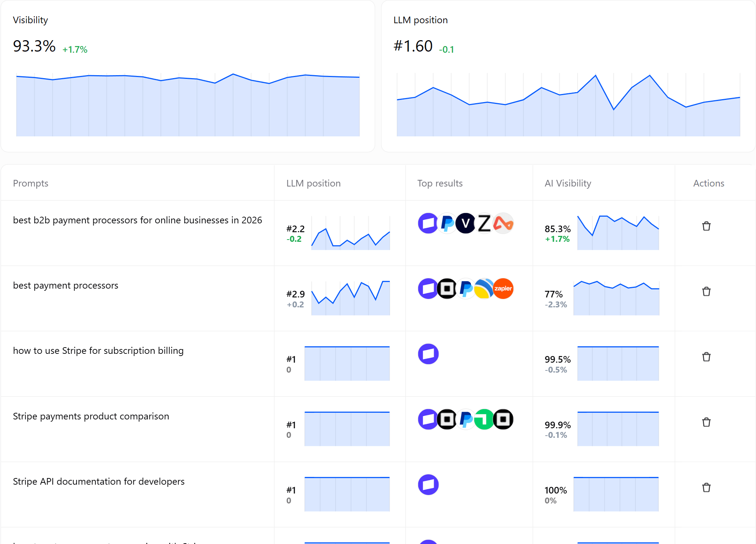Click the #2.2 position sparkline in b2b row
This screenshot has height=544, width=756.
[x=351, y=233]
